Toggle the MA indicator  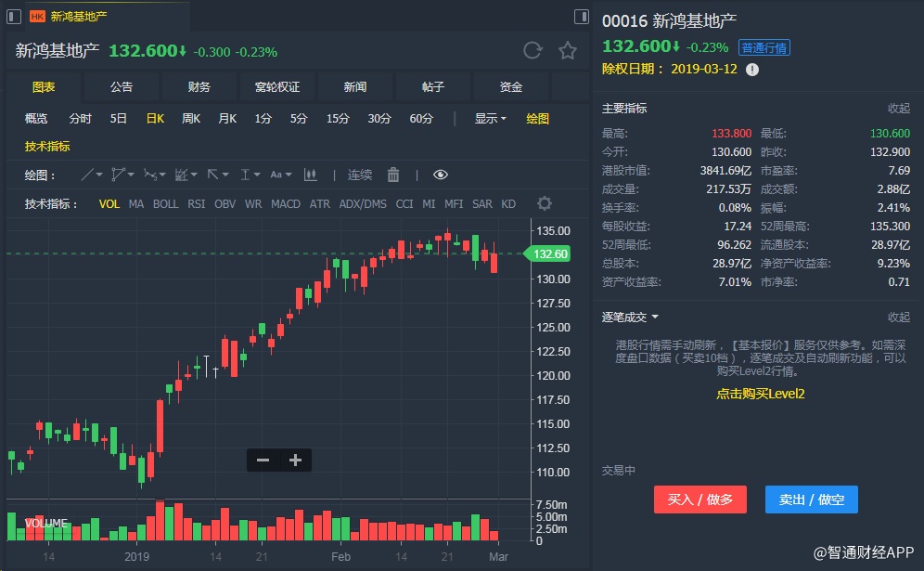136,204
